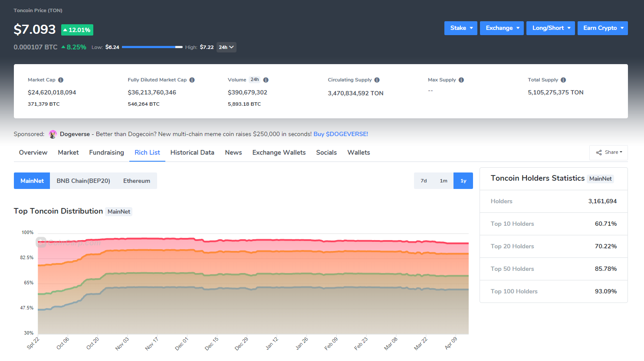Switch to the Overview tab
The width and height of the screenshot is (644, 361).
[33, 153]
